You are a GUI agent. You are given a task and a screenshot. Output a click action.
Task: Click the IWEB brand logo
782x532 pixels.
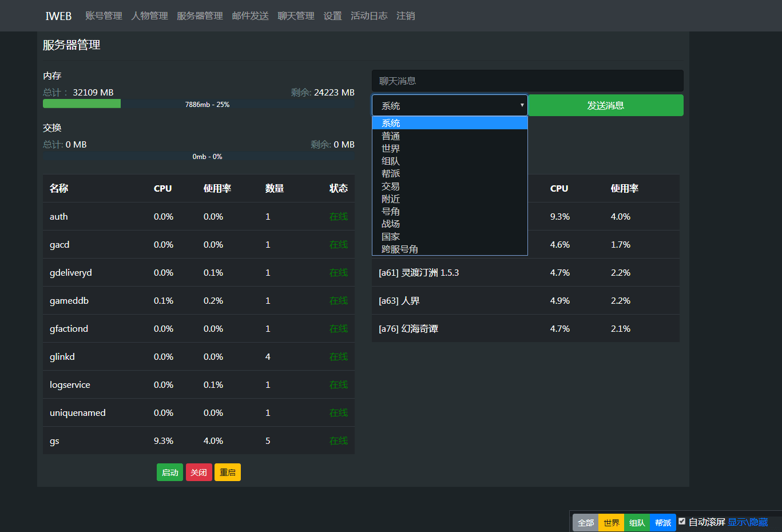tap(58, 15)
